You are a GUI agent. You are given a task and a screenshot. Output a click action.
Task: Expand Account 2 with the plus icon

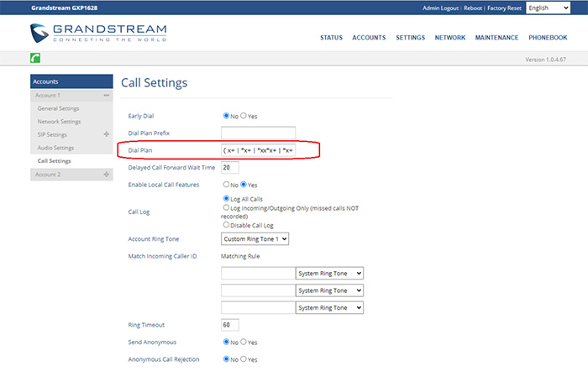coord(107,174)
